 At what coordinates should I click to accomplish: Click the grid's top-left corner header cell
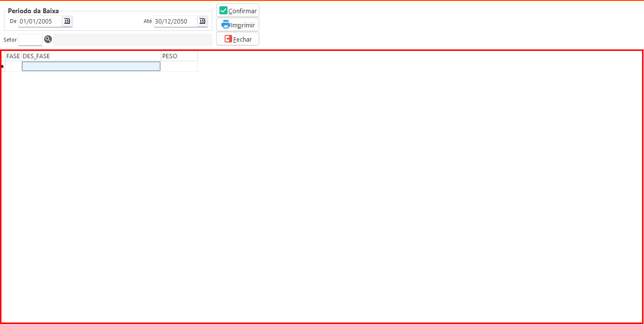pos(2,56)
